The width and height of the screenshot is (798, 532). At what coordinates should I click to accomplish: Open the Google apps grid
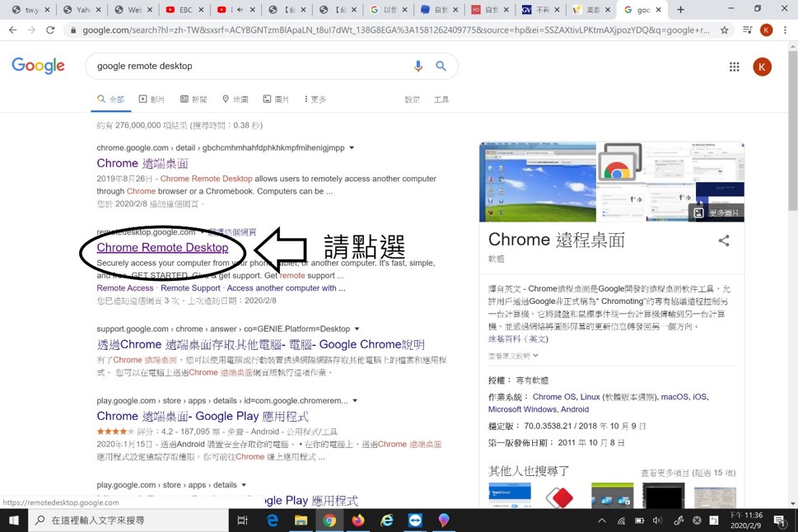(734, 67)
